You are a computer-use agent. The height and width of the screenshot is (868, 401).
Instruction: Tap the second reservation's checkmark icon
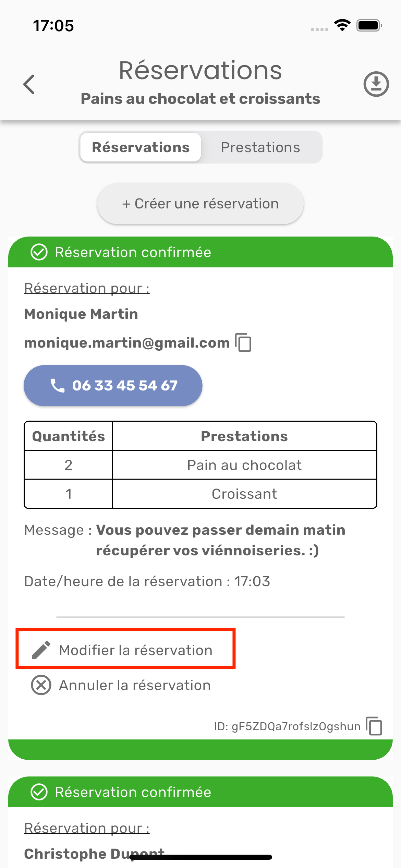pos(39,792)
